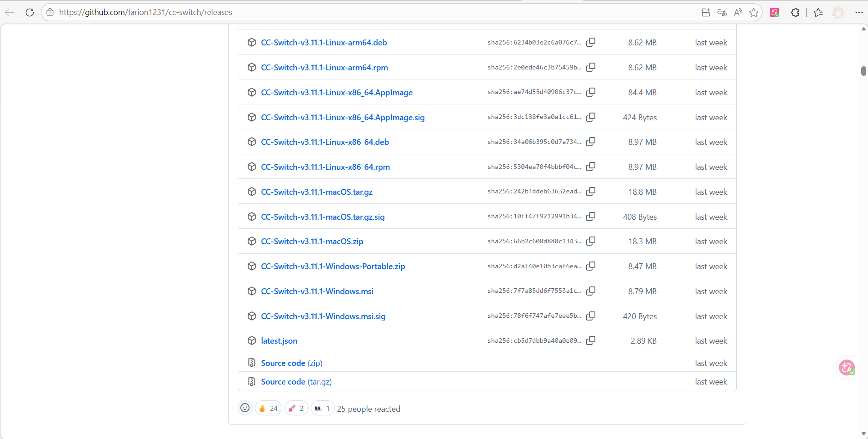Screen dimensions: 868x439
Task: Download CC-Switch-v3.11.1-macOS.tar.gz
Action: click(317, 192)
